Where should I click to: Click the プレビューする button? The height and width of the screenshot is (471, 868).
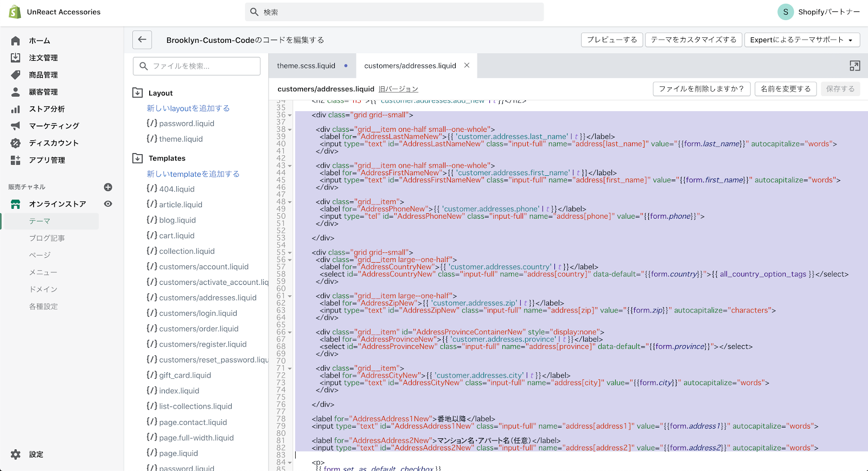(x=612, y=40)
